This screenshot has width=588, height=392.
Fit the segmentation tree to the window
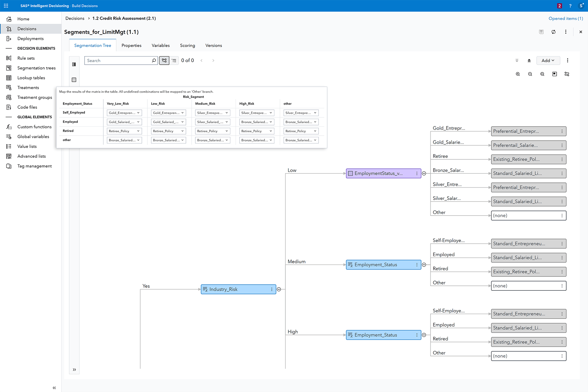click(542, 74)
